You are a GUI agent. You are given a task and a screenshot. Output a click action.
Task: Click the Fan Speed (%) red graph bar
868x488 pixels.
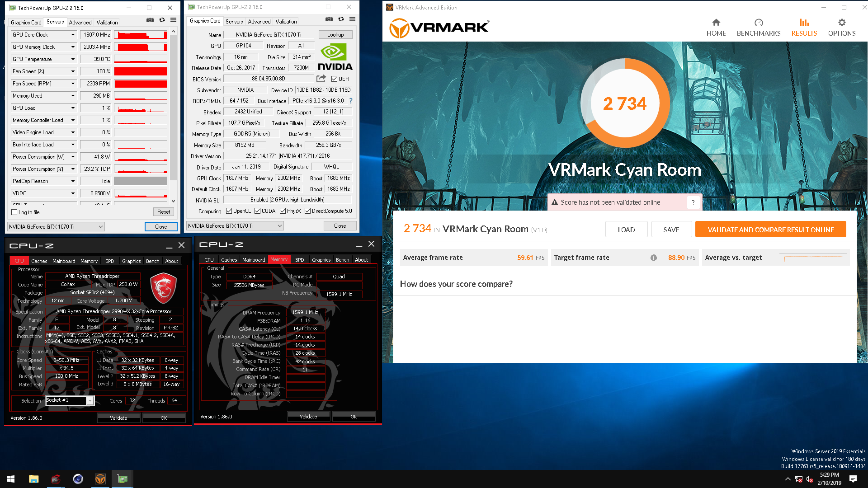coord(141,71)
